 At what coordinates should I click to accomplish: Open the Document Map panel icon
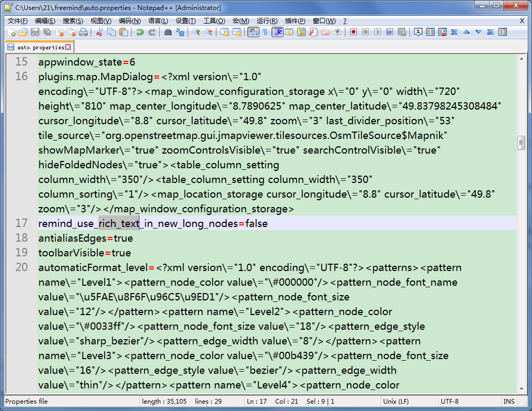point(301,33)
